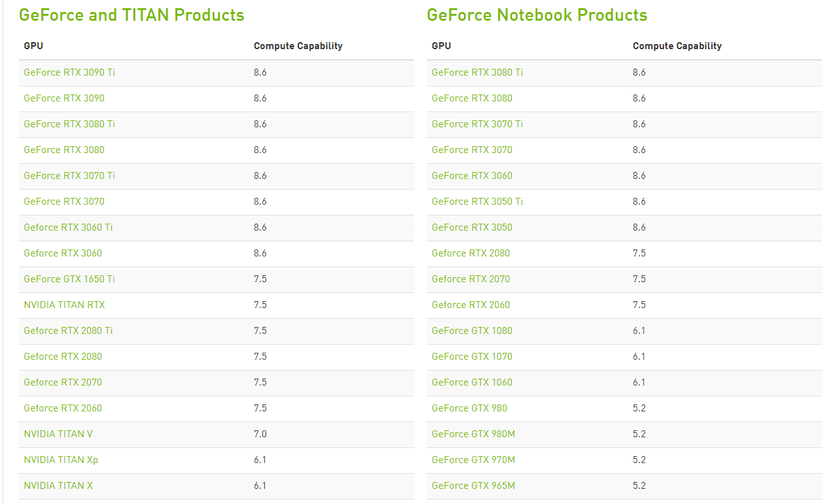Click the 8.6 value beside Geforce RTX 3060 Ti
Screen dimensions: 838x504
pyautogui.click(x=260, y=227)
